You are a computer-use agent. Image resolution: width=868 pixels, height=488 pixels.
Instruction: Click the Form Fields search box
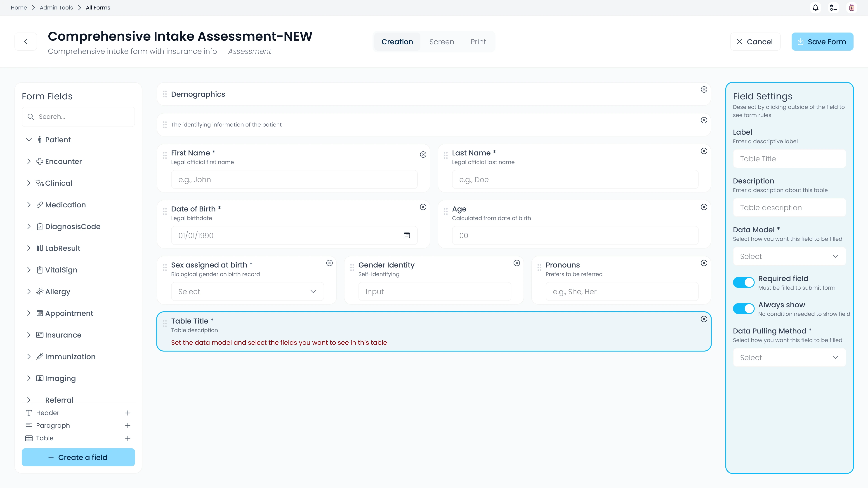[78, 117]
